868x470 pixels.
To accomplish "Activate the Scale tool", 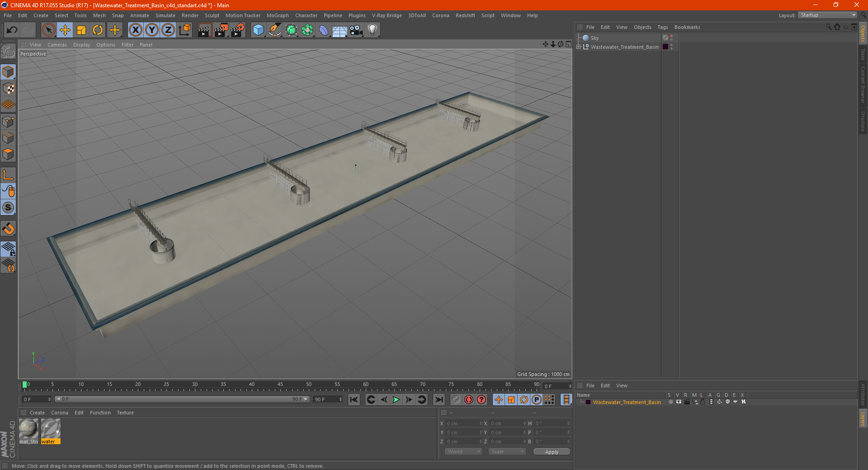I will (81, 30).
